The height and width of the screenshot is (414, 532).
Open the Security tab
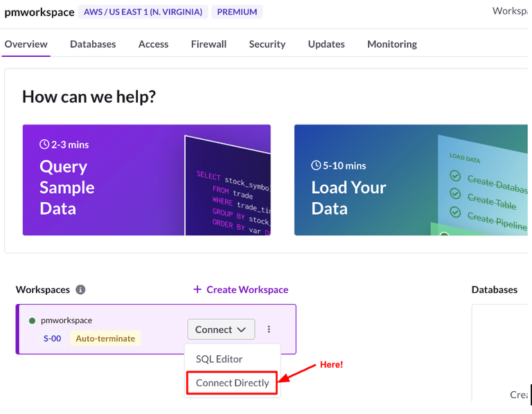coord(267,44)
